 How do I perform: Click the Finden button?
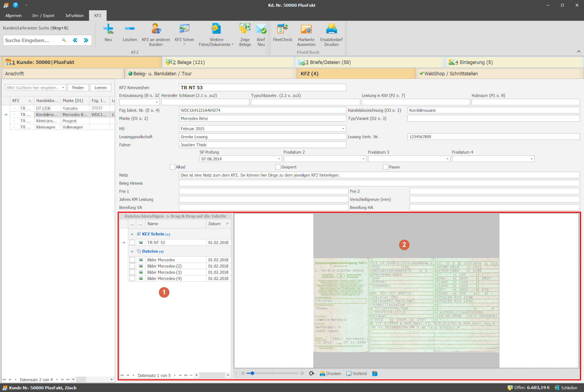[x=78, y=87]
